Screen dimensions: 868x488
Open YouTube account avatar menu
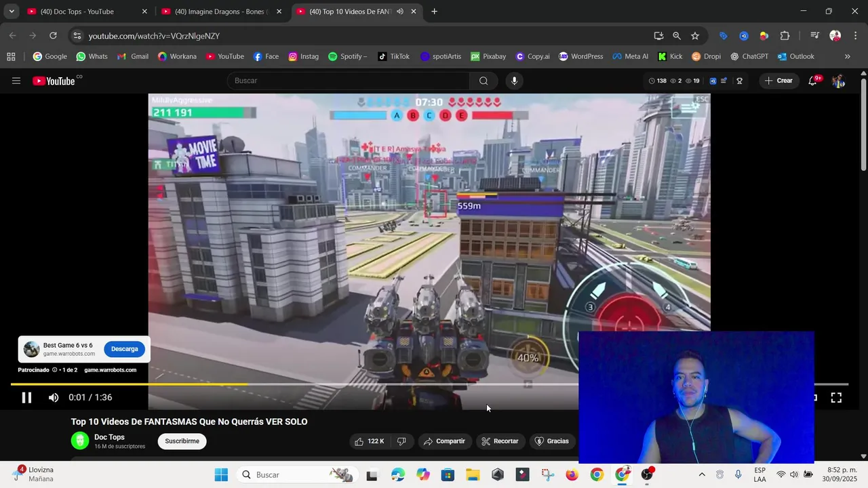[838, 81]
